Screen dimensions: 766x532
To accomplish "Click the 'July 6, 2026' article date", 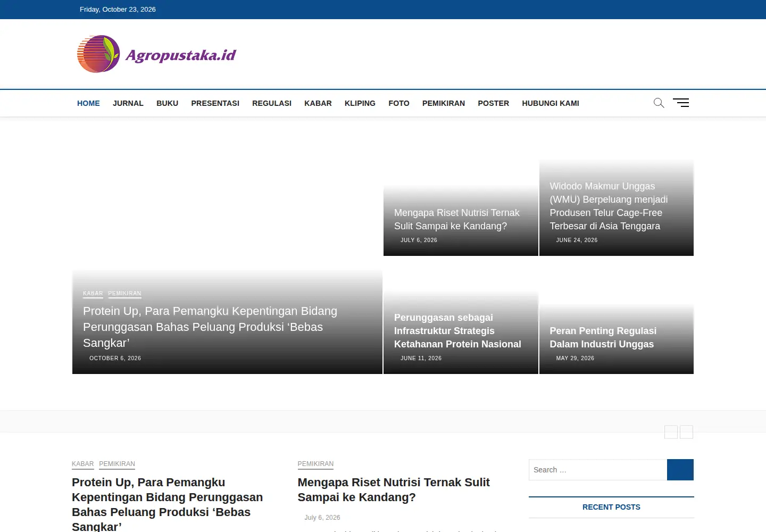I will coord(322,518).
